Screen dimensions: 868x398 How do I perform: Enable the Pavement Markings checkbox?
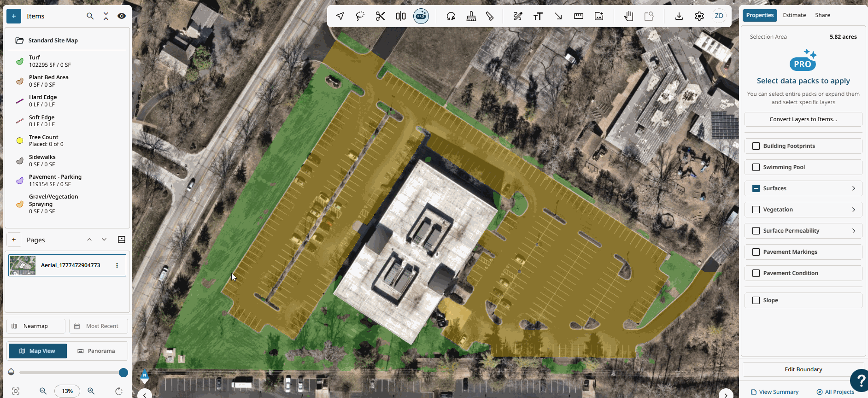click(756, 252)
